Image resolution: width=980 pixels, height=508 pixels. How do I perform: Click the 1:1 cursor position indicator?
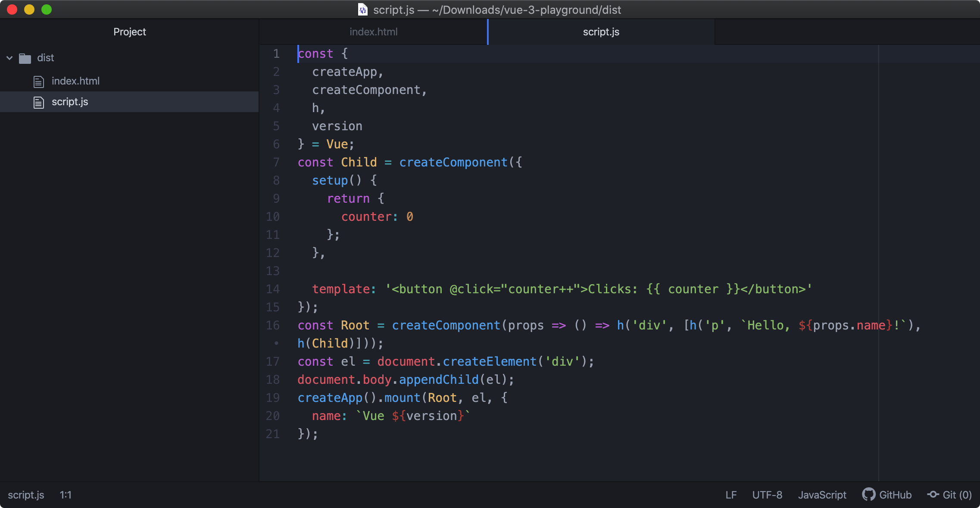click(66, 495)
